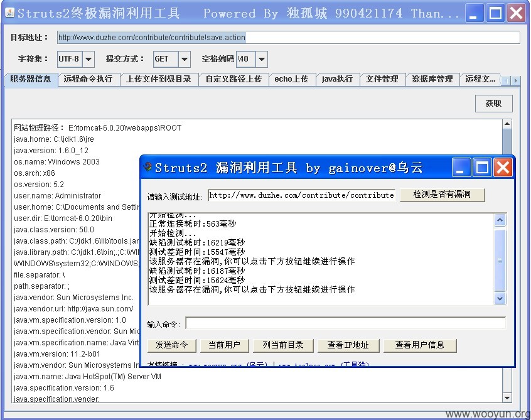The width and height of the screenshot is (531, 420).
Task: Open the 自定义路径上传 tab
Action: (233, 79)
